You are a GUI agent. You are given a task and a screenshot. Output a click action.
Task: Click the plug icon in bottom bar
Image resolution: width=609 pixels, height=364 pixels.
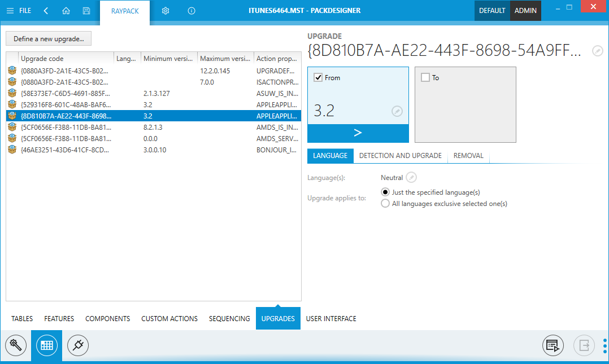(78, 345)
